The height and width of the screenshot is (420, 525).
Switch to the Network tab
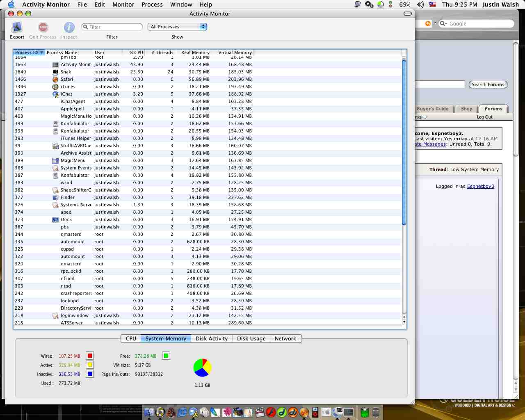[285, 338]
